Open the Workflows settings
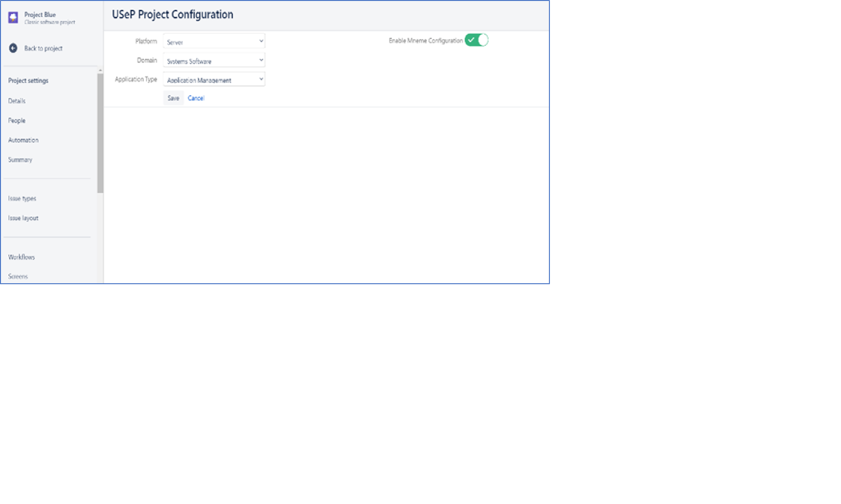 pos(21,257)
